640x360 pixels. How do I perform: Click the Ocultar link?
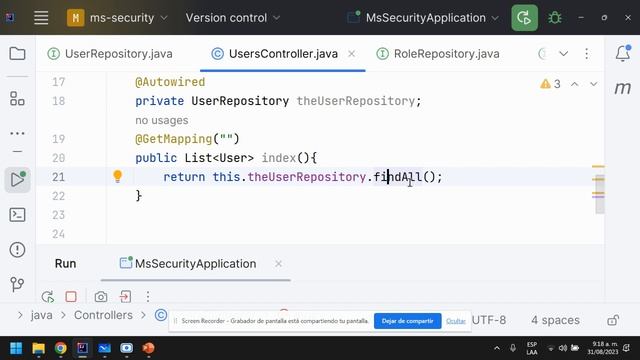(x=456, y=321)
